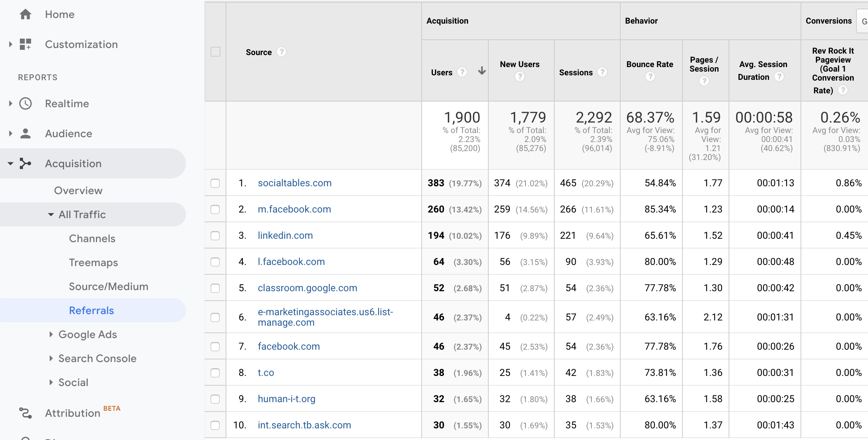Click the Audience person icon
Screen dimensions: 868x440
(x=25, y=133)
